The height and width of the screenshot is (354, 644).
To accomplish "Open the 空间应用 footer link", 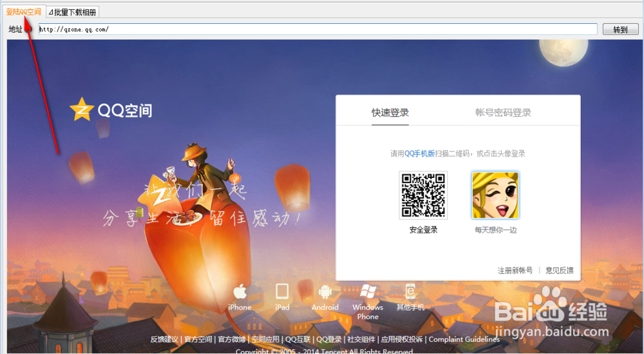I will (265, 339).
